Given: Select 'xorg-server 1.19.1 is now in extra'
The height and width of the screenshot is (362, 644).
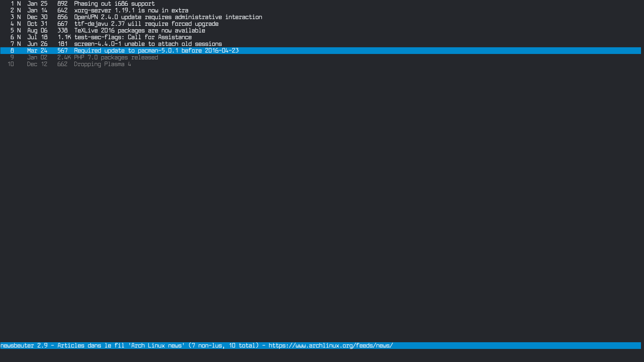Looking at the screenshot, I should [131, 10].
